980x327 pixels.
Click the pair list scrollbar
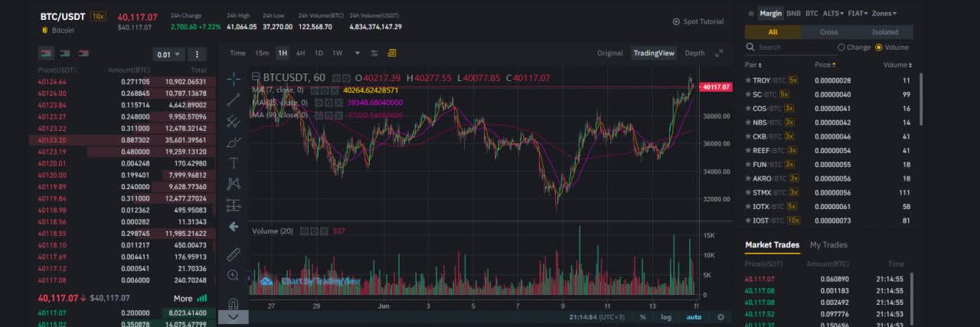[x=920, y=100]
